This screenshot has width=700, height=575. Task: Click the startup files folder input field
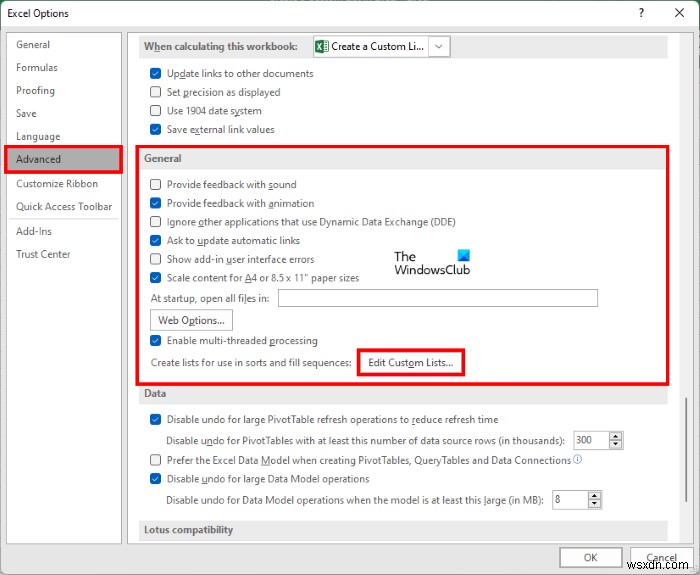438,298
